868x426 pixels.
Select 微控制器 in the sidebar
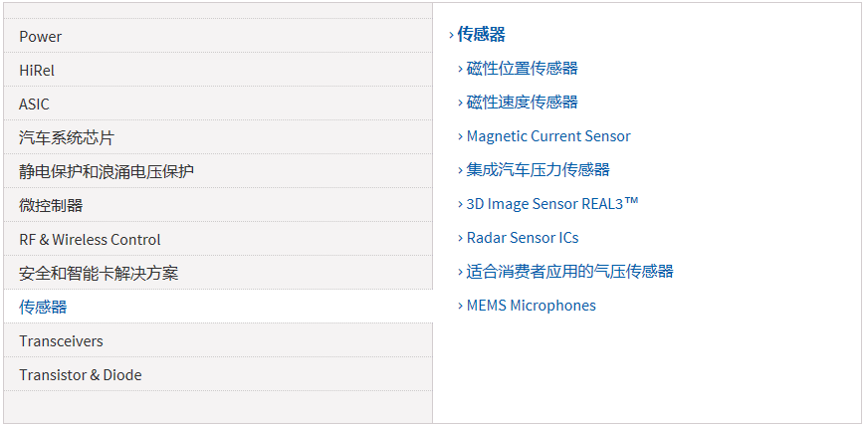(51, 206)
